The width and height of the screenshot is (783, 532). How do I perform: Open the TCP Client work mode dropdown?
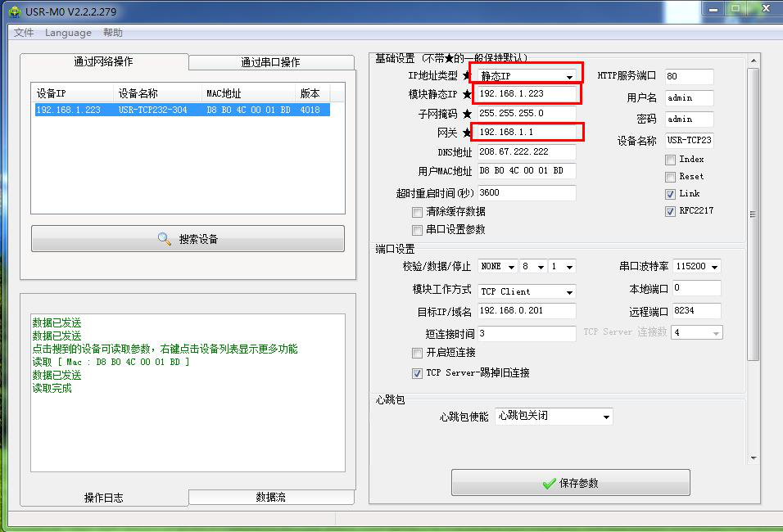527,291
